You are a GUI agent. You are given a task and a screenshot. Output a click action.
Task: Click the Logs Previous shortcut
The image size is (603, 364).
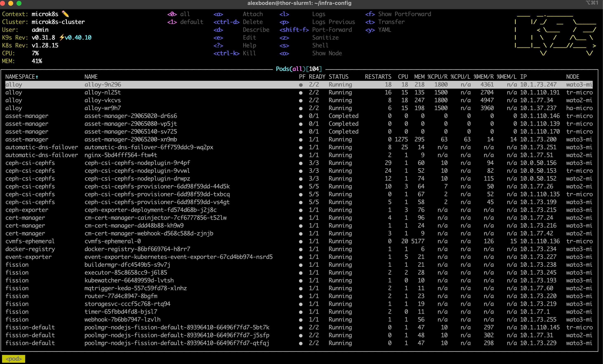333,22
